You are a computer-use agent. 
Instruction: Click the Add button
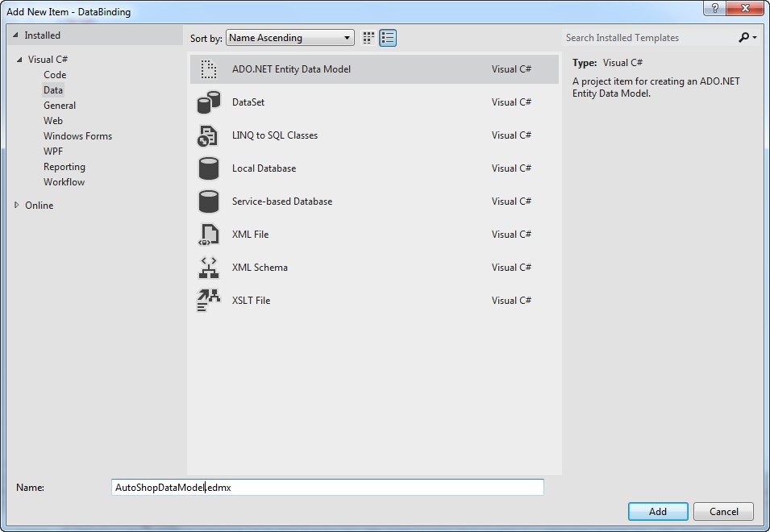point(658,511)
